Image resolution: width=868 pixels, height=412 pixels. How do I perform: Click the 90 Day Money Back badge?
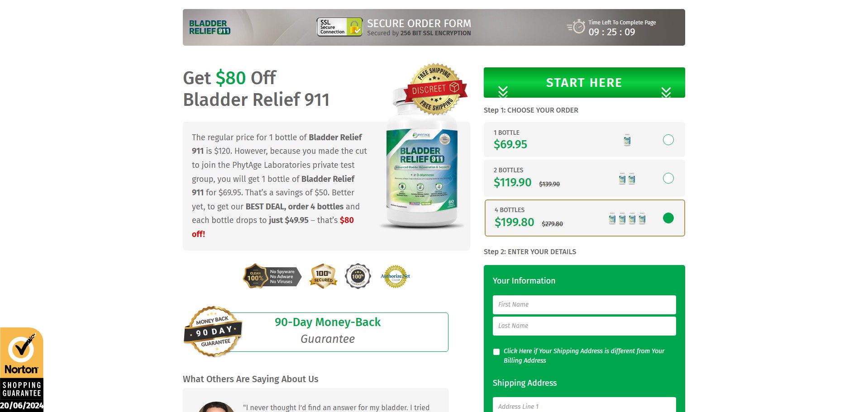pos(213,331)
